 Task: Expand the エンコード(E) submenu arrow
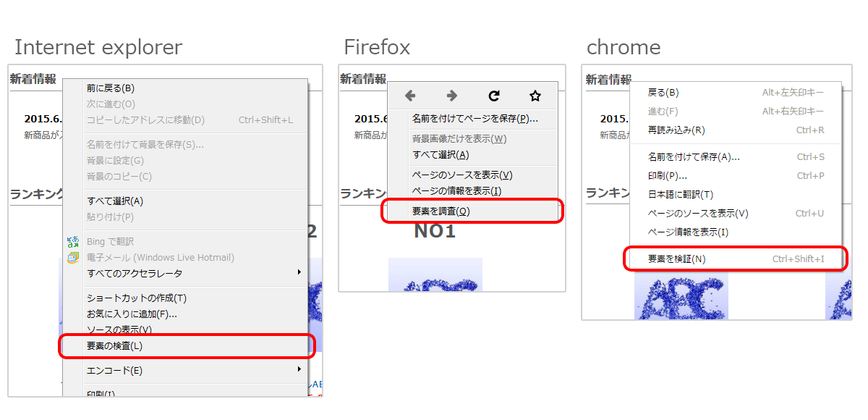(299, 369)
